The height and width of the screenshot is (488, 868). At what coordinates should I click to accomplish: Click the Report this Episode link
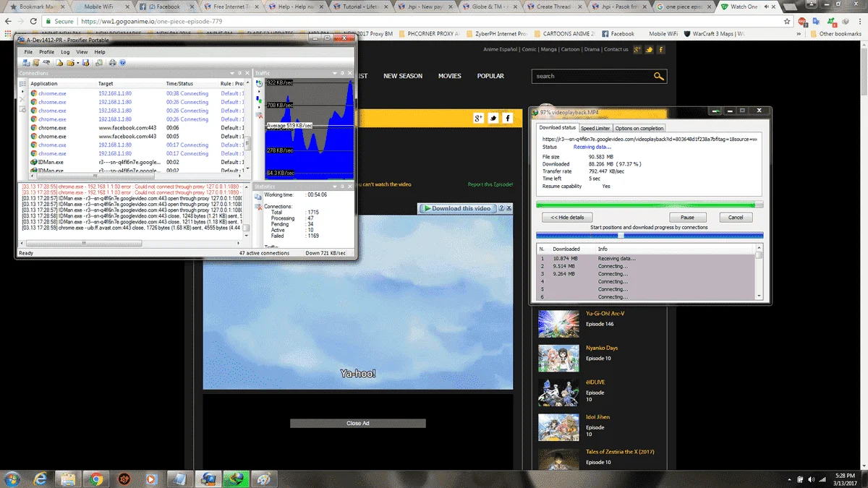490,184
